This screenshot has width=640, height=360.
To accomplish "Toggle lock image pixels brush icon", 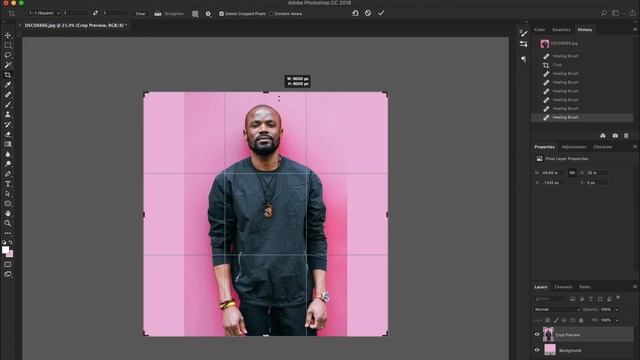I will click(x=556, y=320).
